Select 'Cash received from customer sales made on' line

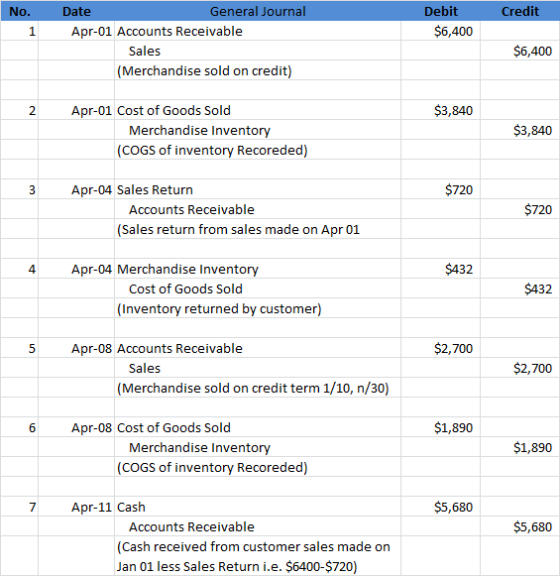click(254, 547)
